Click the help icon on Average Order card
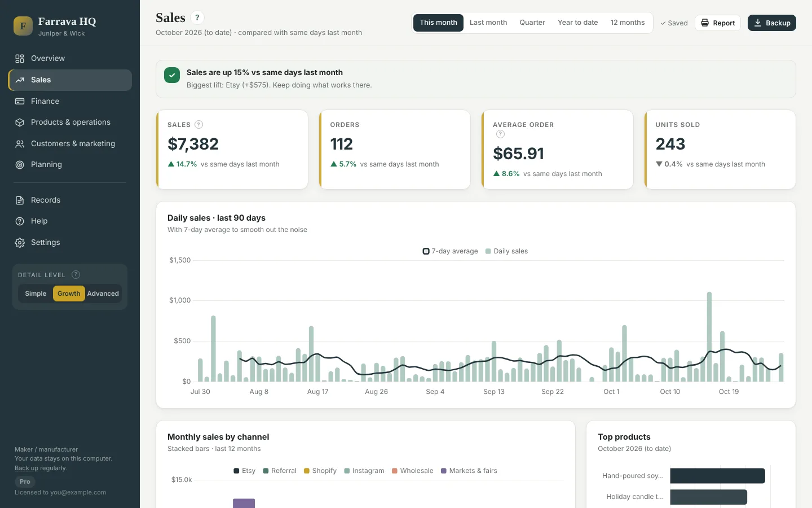This screenshot has width=812, height=508. click(500, 134)
